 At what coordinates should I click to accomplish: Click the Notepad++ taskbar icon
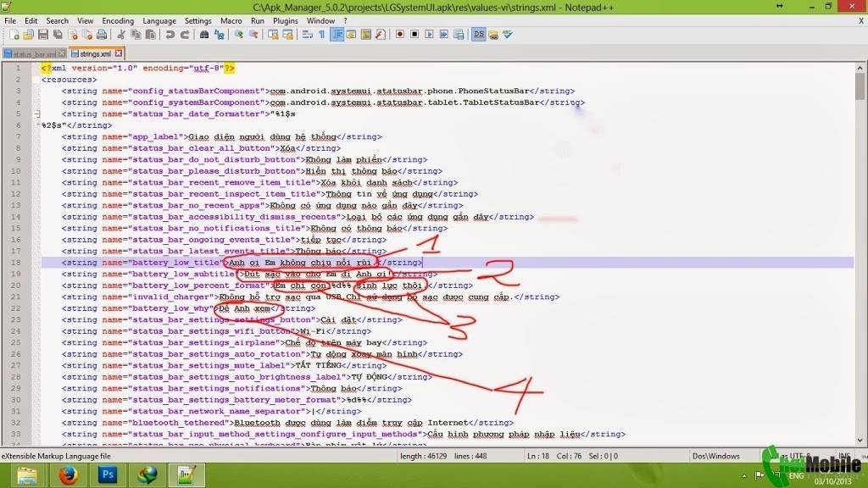(x=186, y=474)
